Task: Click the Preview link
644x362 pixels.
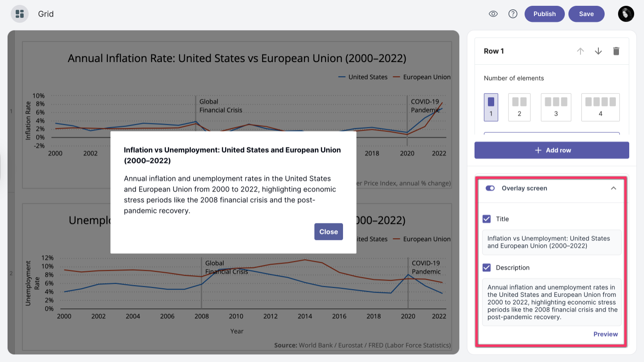Action: click(606, 334)
